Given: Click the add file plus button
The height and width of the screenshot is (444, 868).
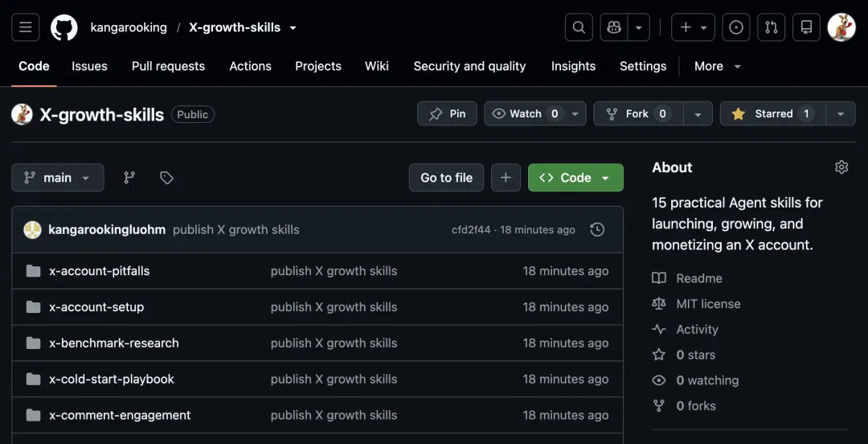Looking at the screenshot, I should coord(506,178).
